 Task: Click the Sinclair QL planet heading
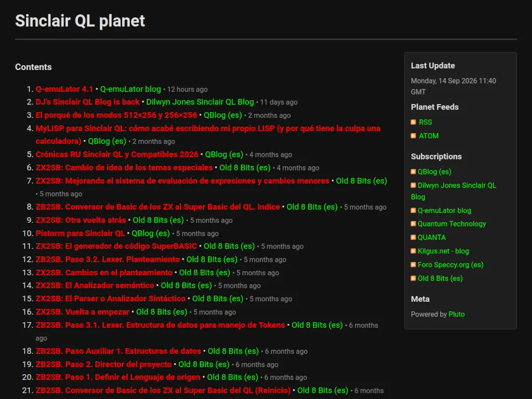coord(80,21)
